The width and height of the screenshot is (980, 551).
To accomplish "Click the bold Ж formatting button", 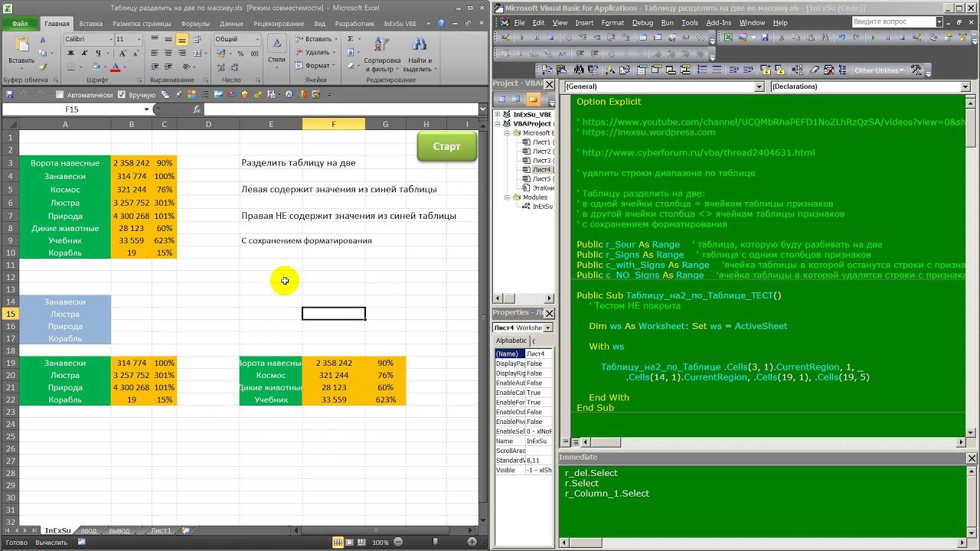I will tap(71, 53).
